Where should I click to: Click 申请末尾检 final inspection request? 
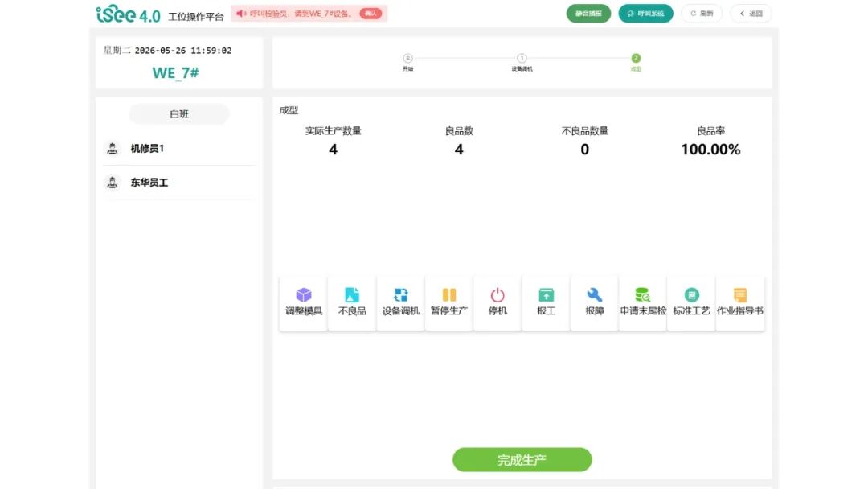click(643, 302)
